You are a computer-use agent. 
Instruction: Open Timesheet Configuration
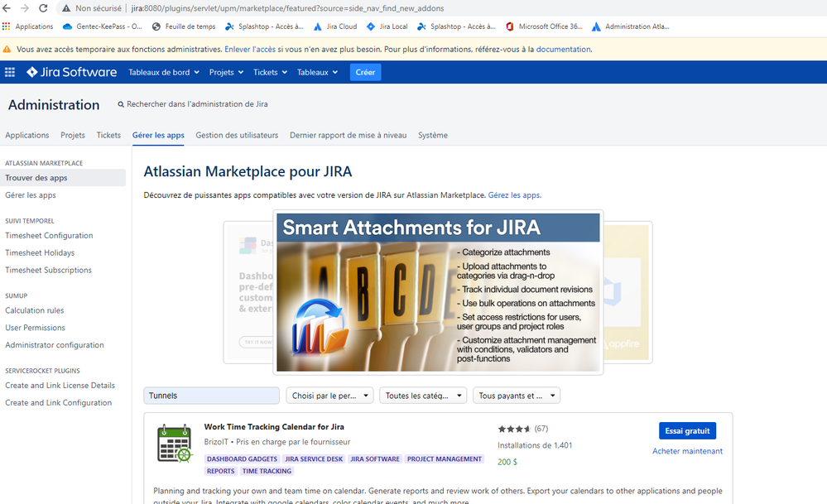(x=49, y=236)
